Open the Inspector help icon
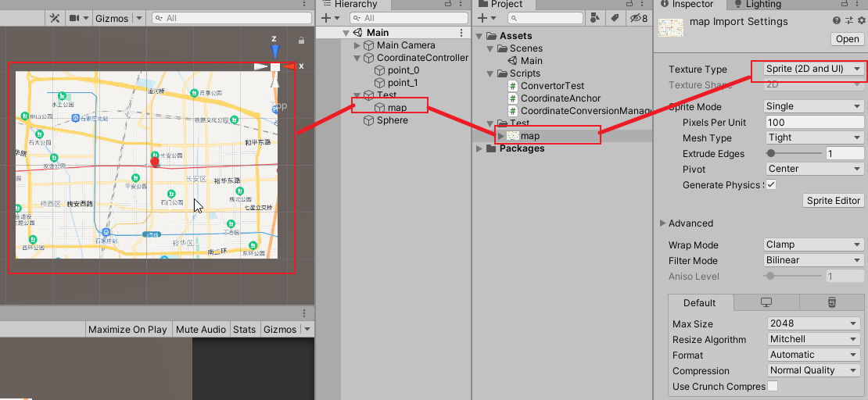 tap(837, 21)
